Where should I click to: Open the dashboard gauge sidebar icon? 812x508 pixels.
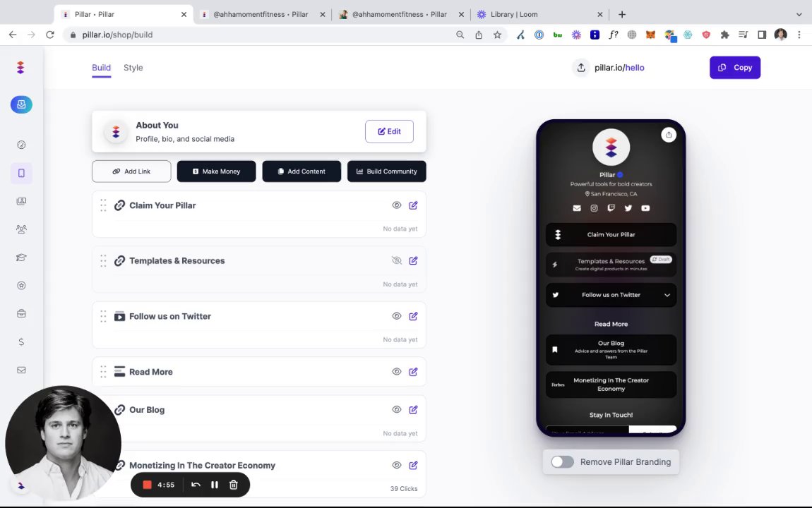pyautogui.click(x=21, y=145)
